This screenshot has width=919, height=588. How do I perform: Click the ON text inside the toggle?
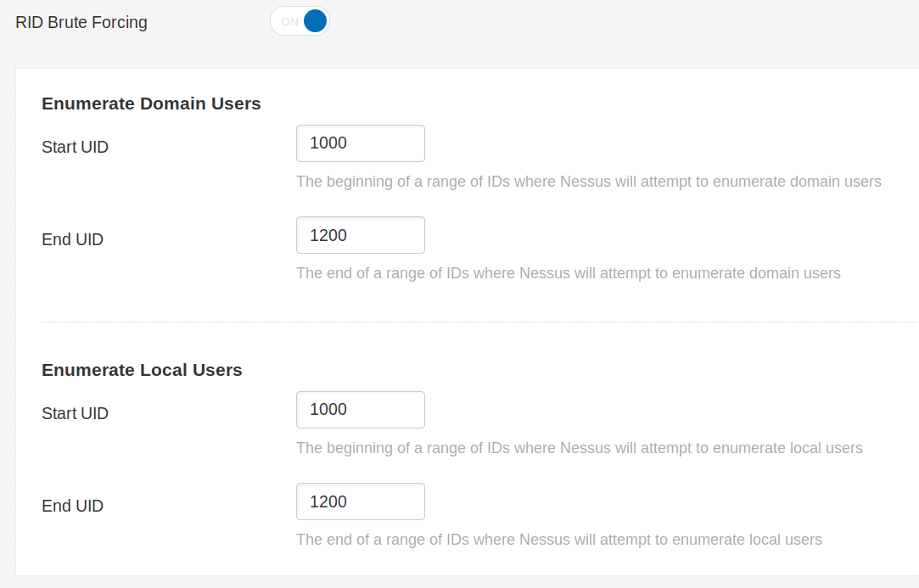(x=289, y=22)
